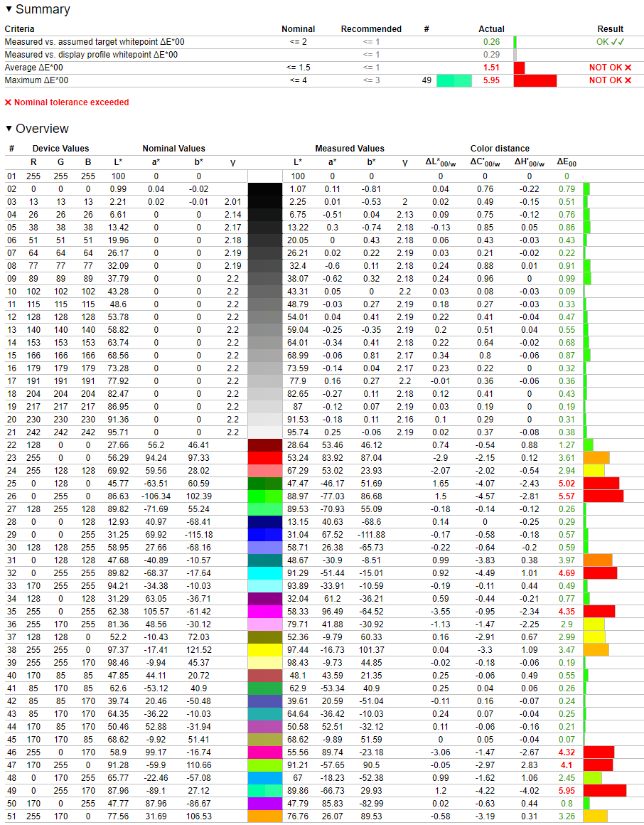The width and height of the screenshot is (644, 825).
Task: Click the red bar for Average ΔE*00
Action: coord(519,68)
